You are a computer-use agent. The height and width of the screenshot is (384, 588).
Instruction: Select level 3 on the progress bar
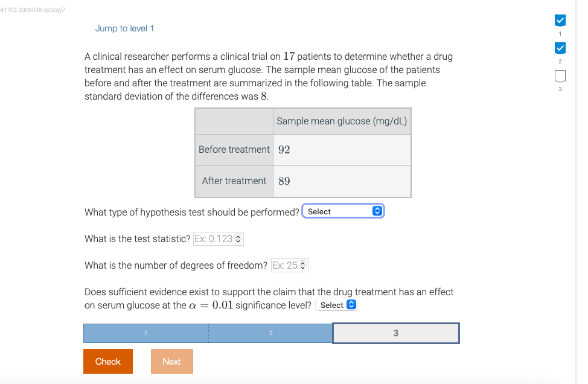point(395,333)
